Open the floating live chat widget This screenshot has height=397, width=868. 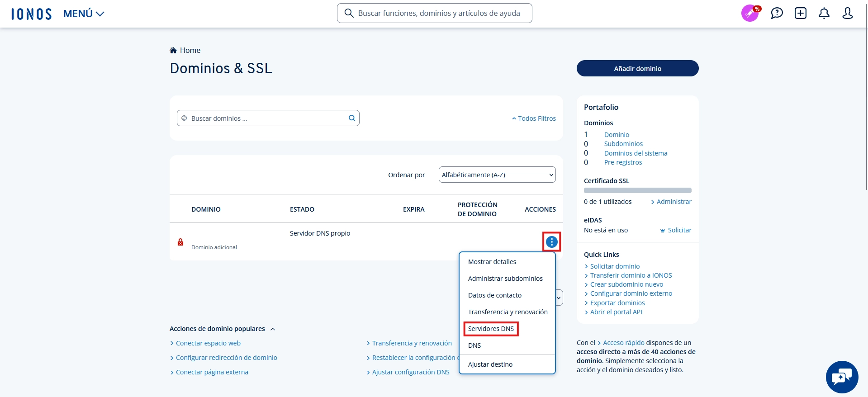tap(842, 377)
